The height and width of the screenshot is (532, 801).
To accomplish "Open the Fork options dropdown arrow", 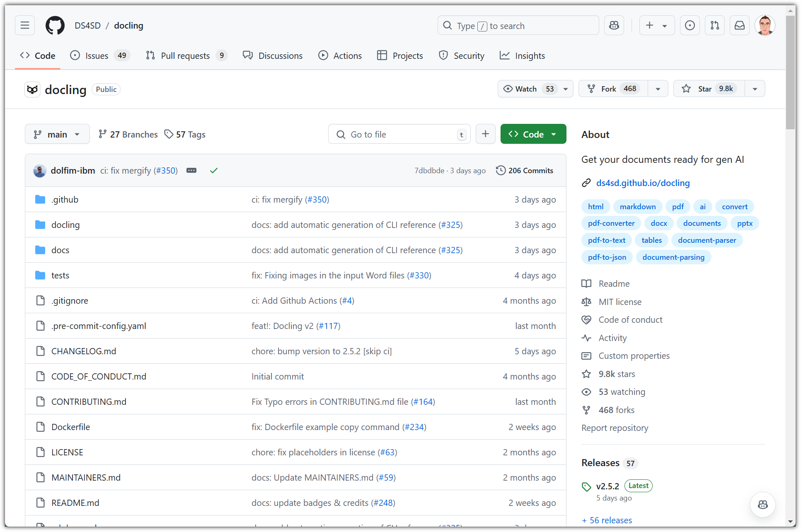I will (x=658, y=89).
